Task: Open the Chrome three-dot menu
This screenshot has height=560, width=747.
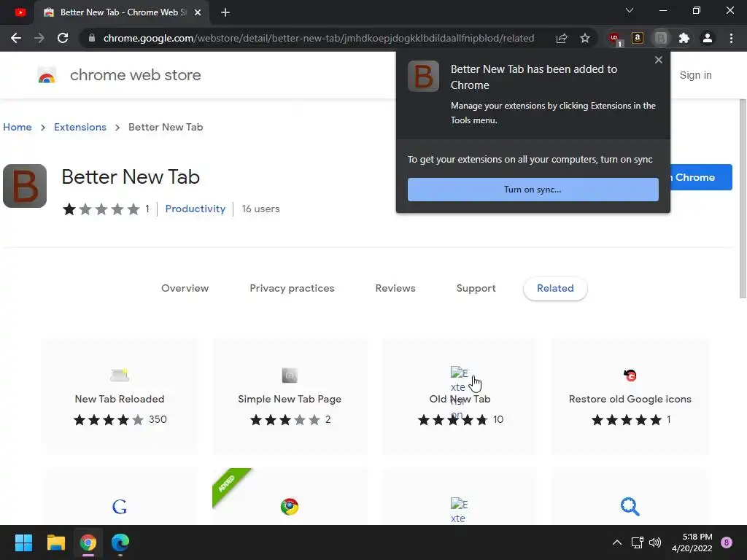Action: pyautogui.click(x=731, y=38)
